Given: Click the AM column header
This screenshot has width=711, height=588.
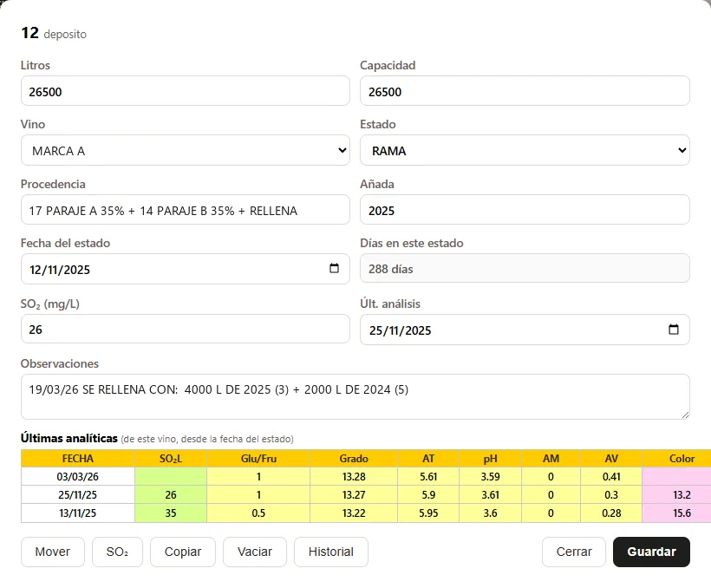Looking at the screenshot, I should (551, 459).
